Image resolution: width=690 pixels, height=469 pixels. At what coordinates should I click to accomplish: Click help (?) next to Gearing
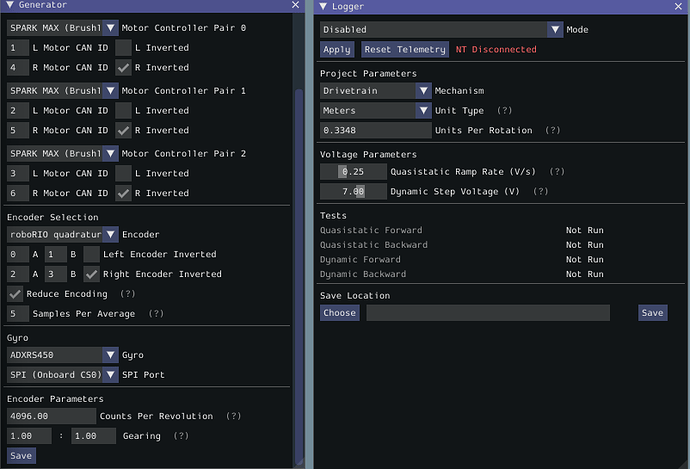click(x=181, y=436)
